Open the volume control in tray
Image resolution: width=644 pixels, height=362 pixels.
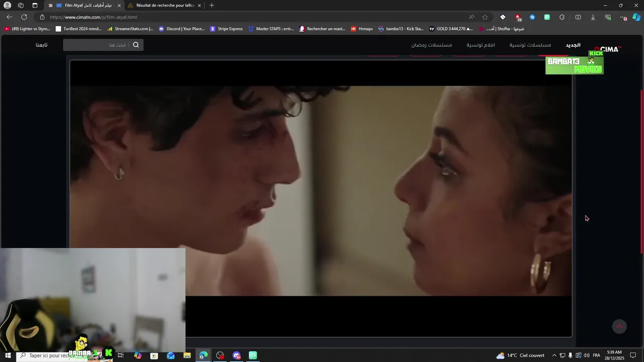click(x=586, y=355)
